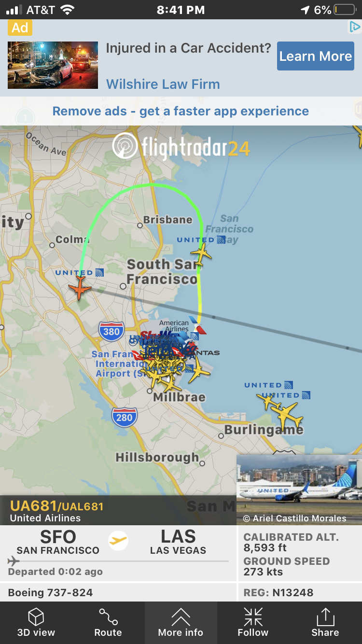Image resolution: width=362 pixels, height=644 pixels.
Task: Tap the flightradar24 logo on the map
Action: pos(181,146)
